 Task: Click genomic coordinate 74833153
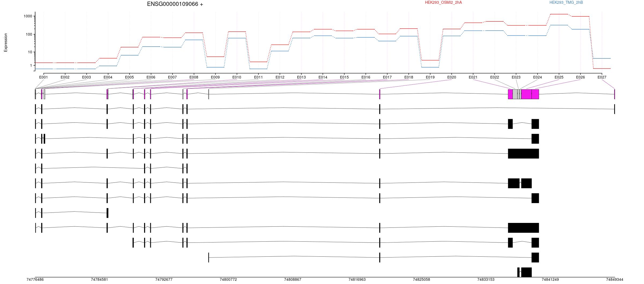coord(486,279)
